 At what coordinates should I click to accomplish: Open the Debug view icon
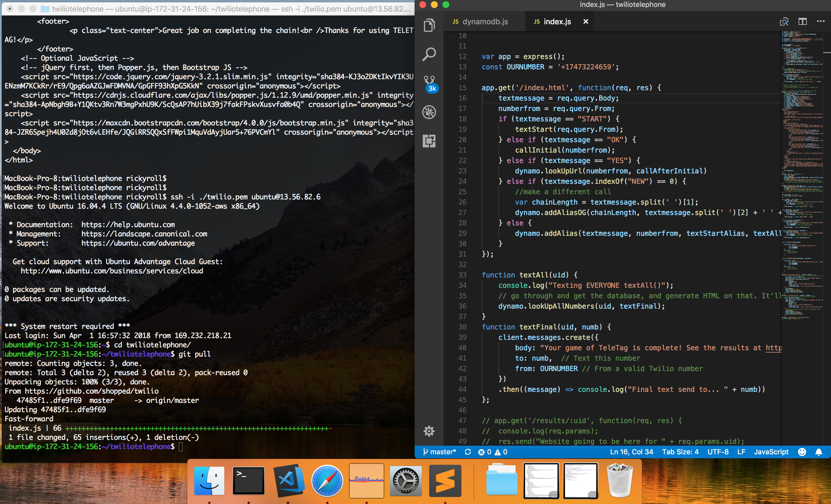(x=429, y=112)
